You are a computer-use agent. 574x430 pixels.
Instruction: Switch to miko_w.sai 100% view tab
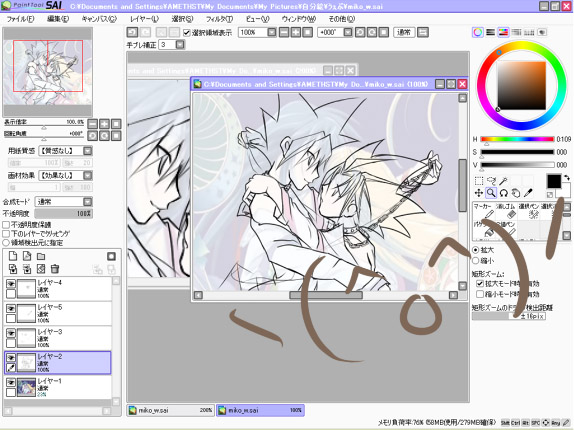(x=260, y=410)
